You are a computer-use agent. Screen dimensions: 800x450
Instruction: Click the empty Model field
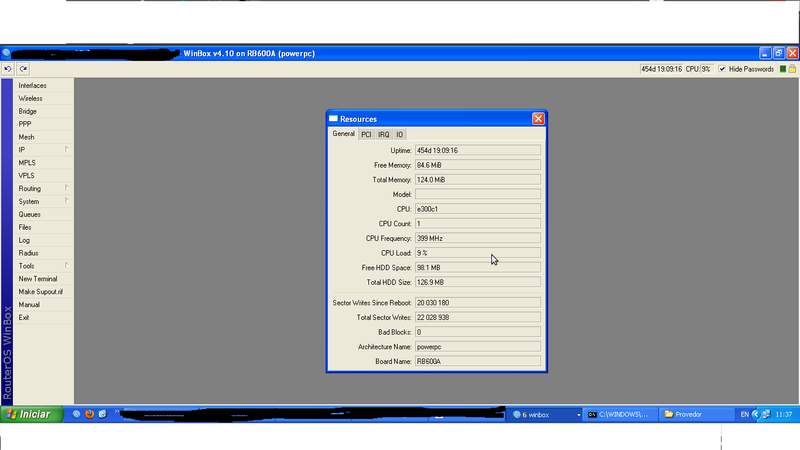click(x=478, y=194)
